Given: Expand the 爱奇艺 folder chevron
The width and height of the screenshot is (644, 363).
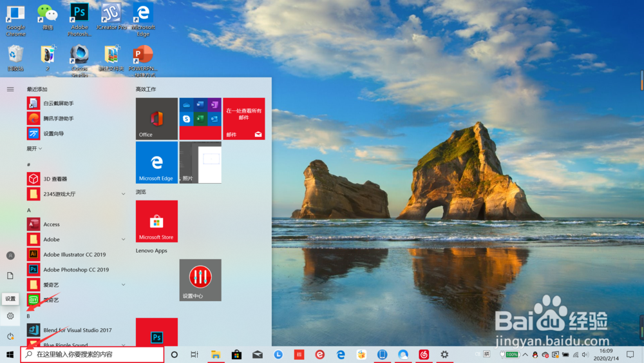Looking at the screenshot, I should [x=123, y=284].
